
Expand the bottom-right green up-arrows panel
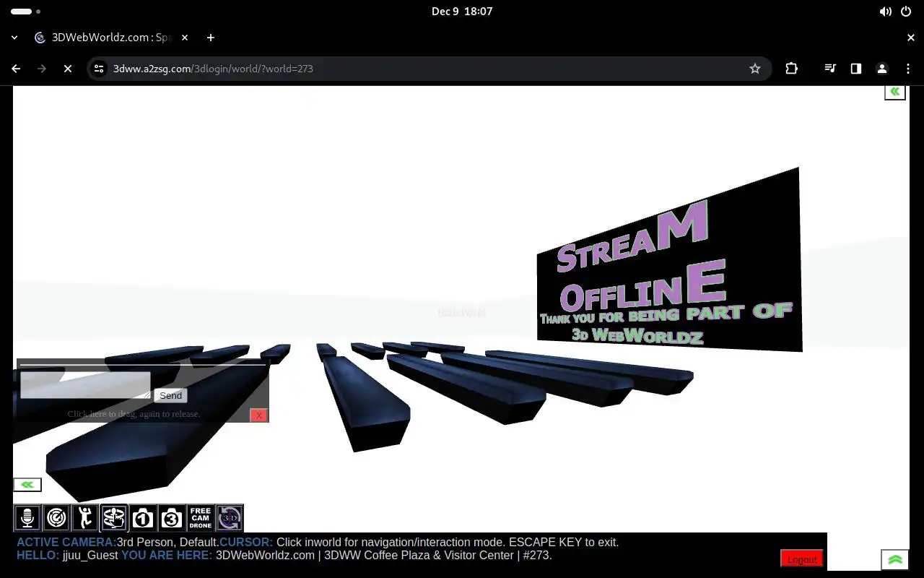[x=895, y=560]
